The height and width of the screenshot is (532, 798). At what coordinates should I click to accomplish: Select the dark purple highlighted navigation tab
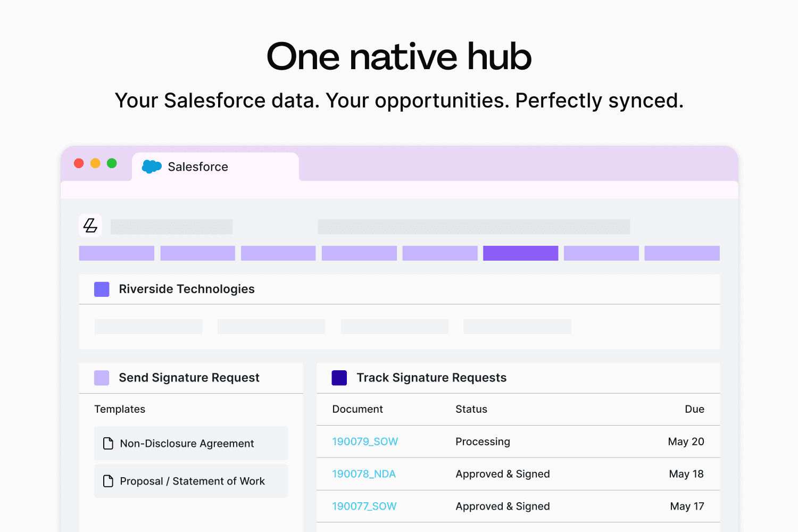[520, 253]
